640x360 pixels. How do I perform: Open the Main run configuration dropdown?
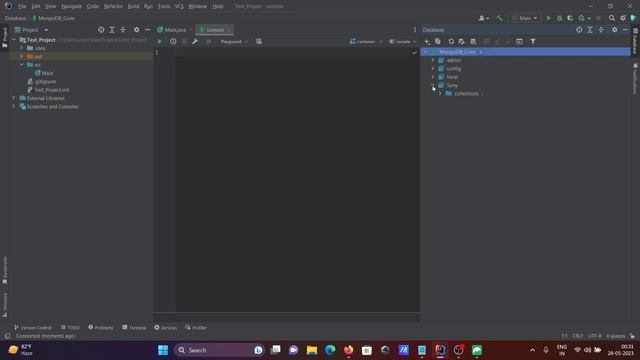525,18
